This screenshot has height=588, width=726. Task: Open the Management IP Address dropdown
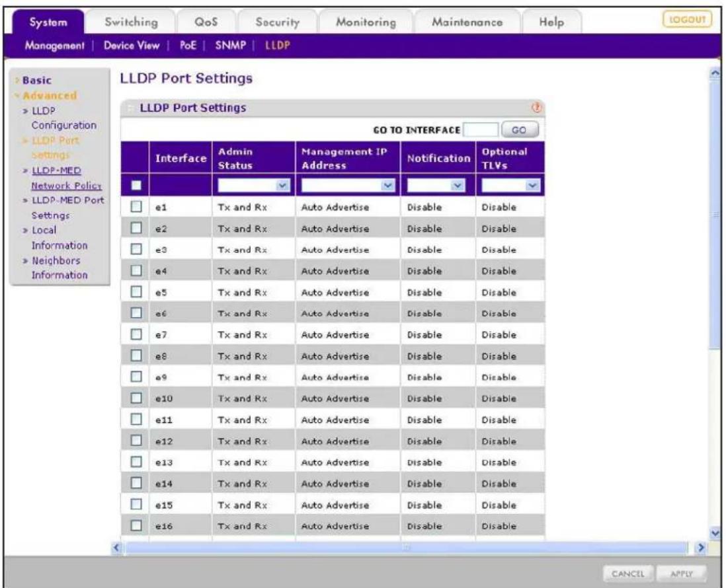tap(348, 186)
